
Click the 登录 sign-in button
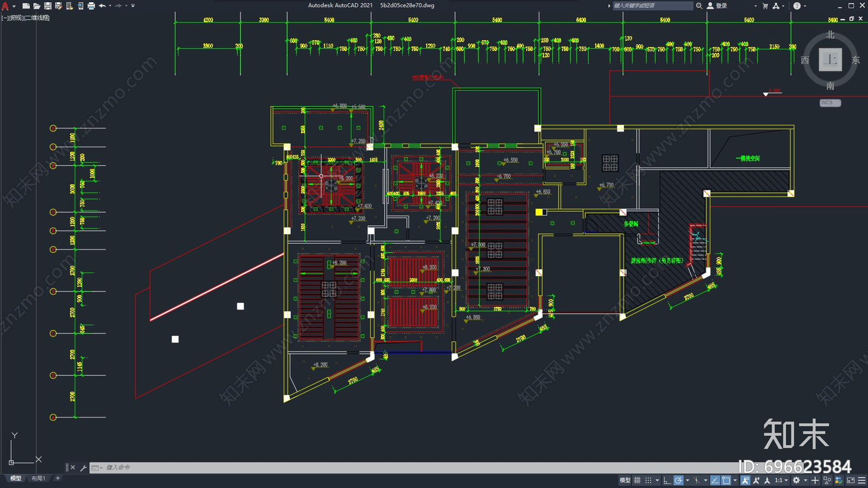pos(721,6)
